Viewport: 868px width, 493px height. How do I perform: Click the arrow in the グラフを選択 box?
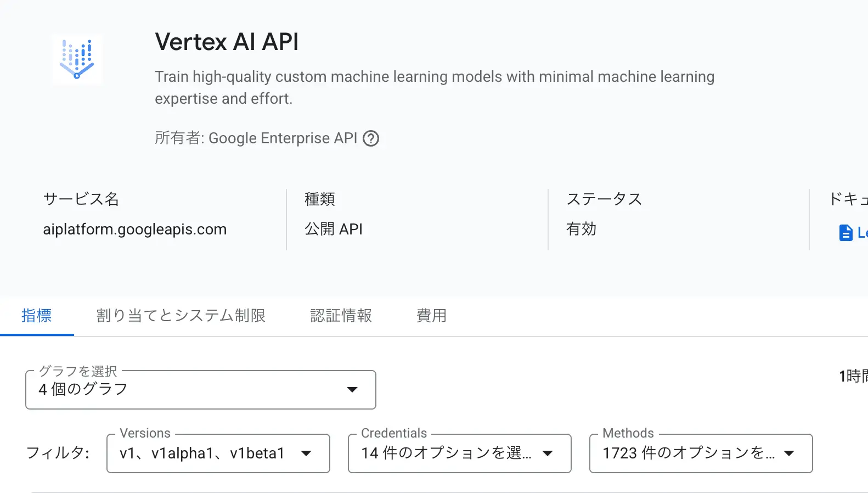[x=352, y=390]
